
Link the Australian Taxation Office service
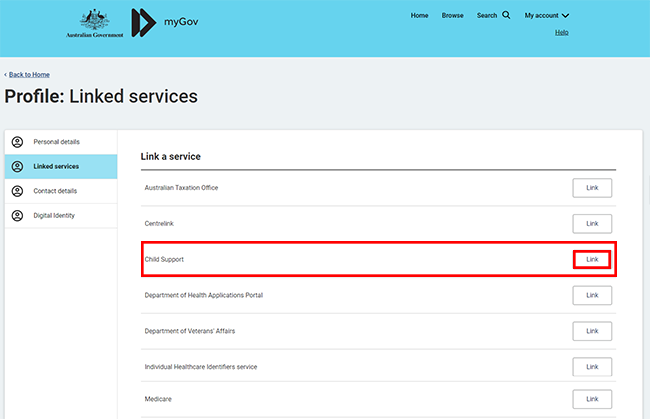(592, 188)
